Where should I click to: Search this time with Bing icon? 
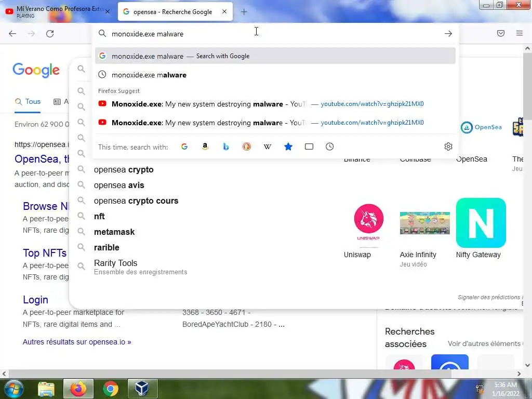tap(226, 147)
